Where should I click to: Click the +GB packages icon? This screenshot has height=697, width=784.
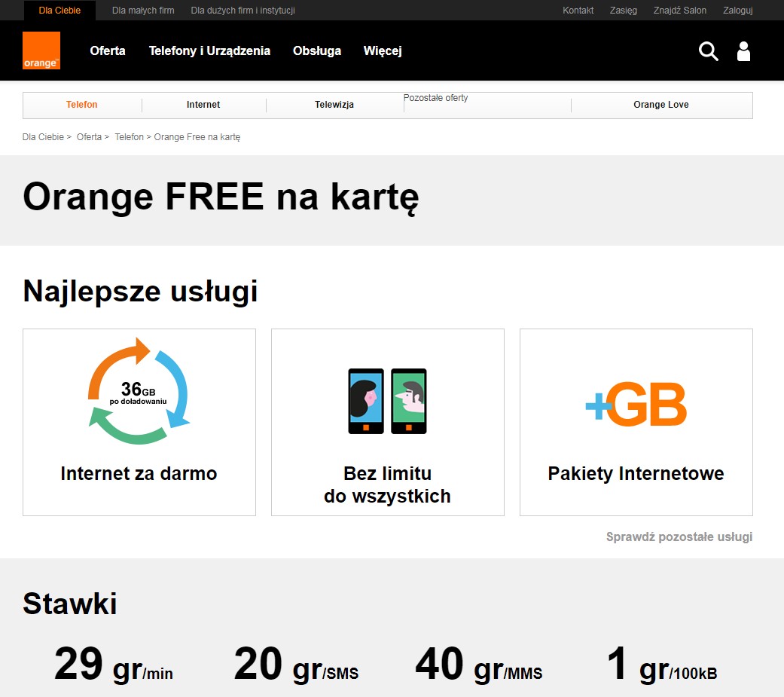636,405
